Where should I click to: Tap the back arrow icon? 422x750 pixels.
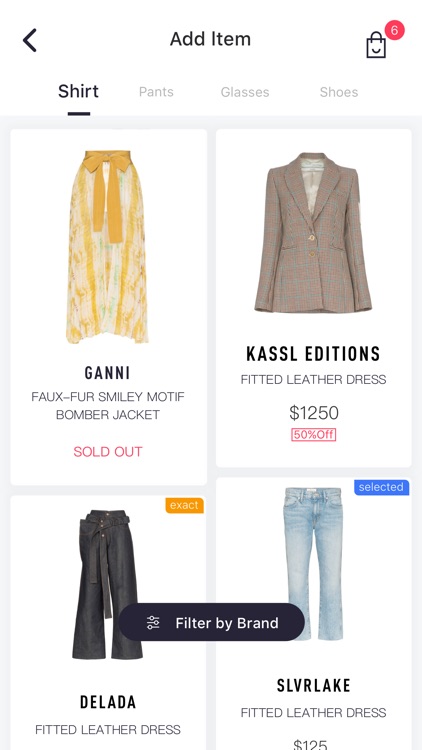[x=30, y=40]
